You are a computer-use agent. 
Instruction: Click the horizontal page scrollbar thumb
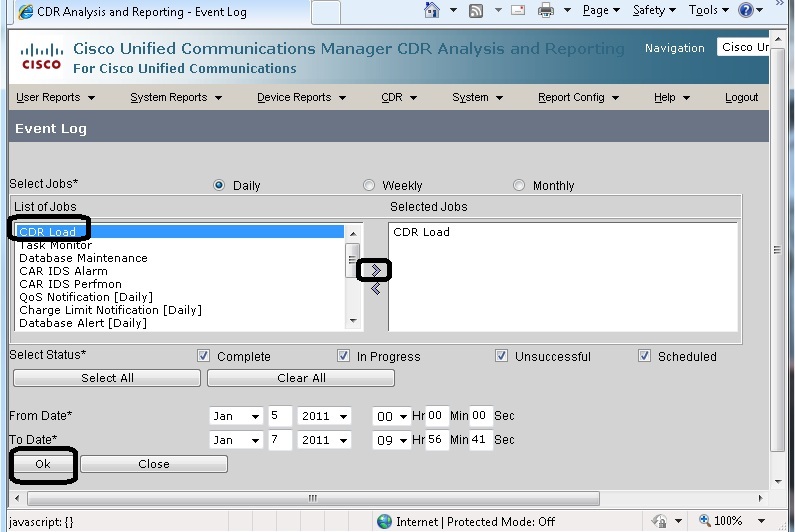point(313,498)
